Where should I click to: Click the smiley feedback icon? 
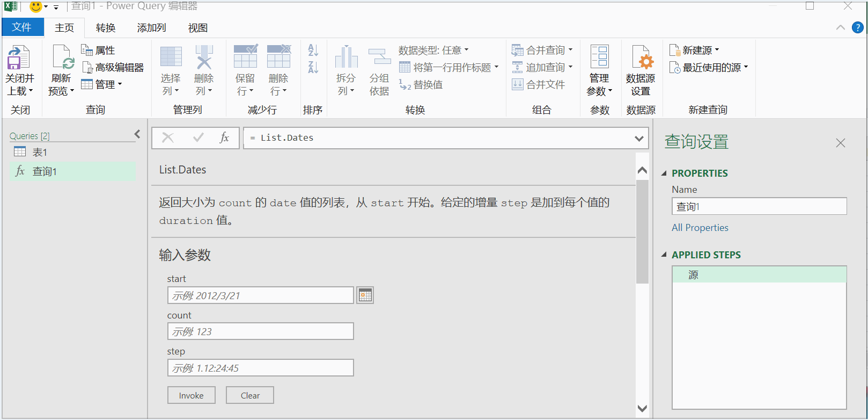click(x=35, y=6)
